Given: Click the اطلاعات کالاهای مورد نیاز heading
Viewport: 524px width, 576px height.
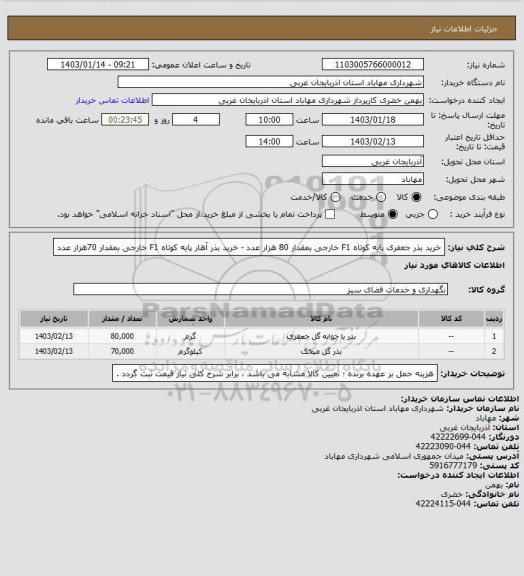Looking at the screenshot, I should tap(454, 265).
